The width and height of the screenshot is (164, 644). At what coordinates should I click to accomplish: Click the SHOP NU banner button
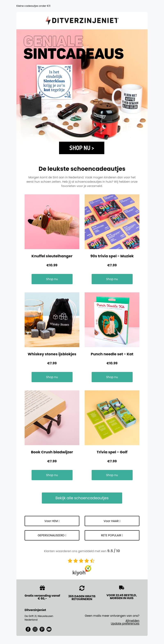(x=82, y=148)
